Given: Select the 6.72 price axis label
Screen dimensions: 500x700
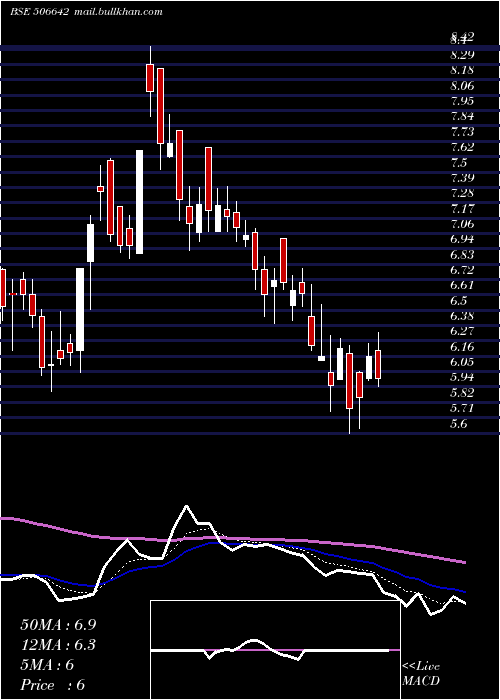Looking at the screenshot, I should [462, 270].
